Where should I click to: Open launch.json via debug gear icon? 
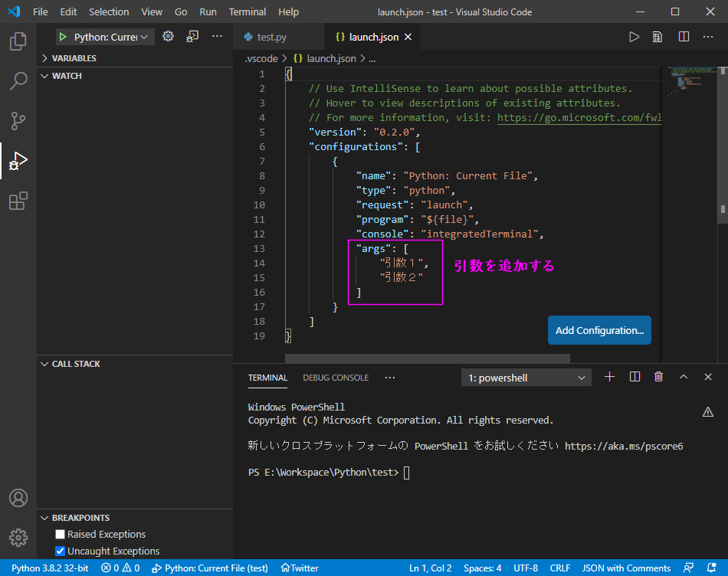168,36
